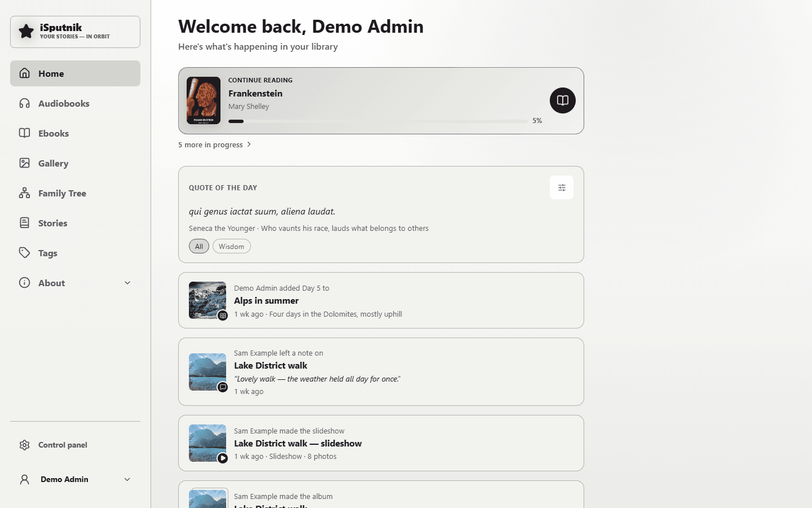Screen dimensions: 812x508
Task: Click the Demo Admin user icon
Action: coord(24,479)
